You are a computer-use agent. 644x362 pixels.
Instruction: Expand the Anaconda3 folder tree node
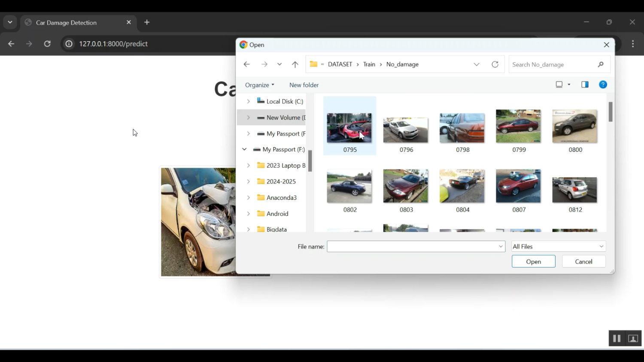click(x=248, y=198)
